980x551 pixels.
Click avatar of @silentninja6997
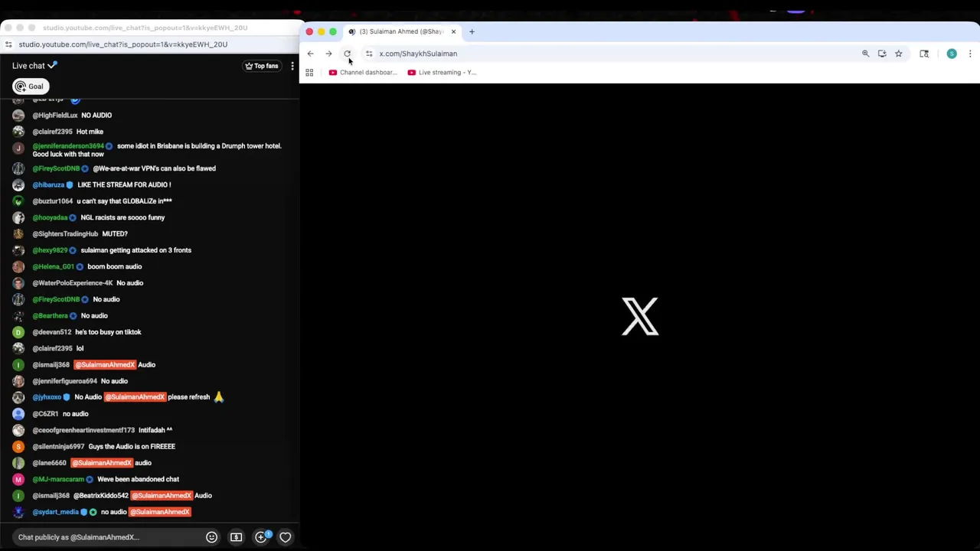point(18,447)
